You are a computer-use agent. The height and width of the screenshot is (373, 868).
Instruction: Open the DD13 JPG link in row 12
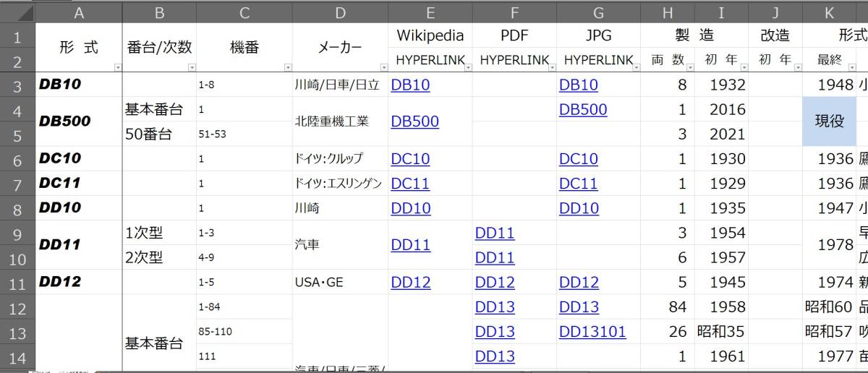(x=579, y=307)
